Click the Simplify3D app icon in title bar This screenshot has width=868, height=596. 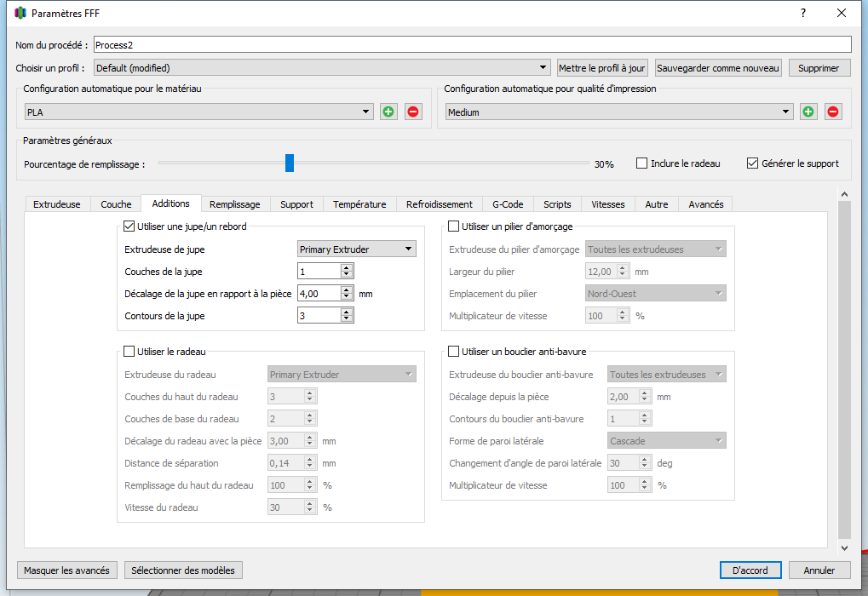pyautogui.click(x=20, y=13)
